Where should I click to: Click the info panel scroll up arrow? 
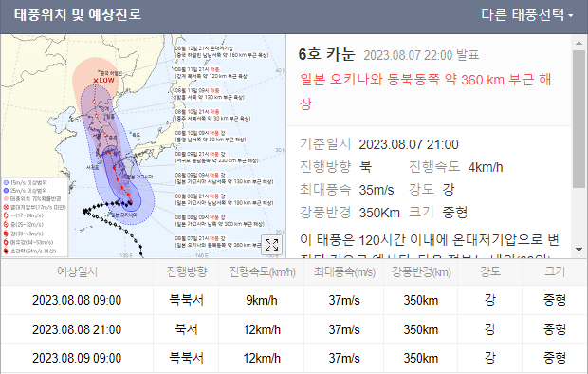click(579, 43)
